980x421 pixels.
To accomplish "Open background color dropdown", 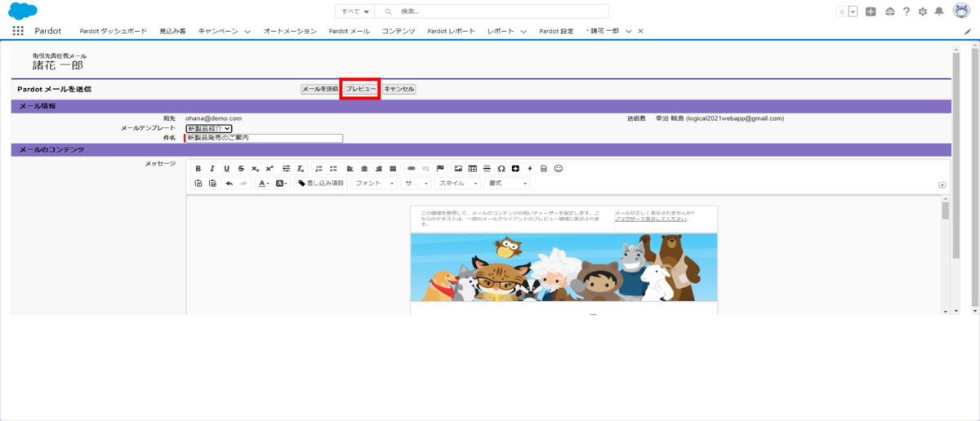I will pyautogui.click(x=282, y=184).
